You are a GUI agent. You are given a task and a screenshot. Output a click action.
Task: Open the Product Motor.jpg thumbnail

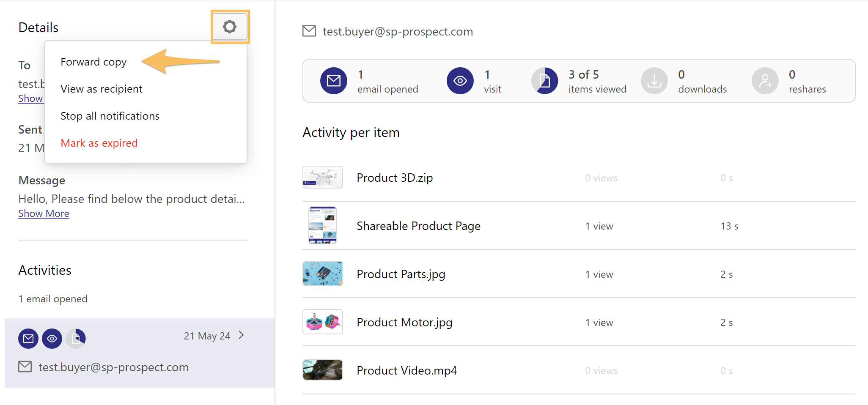(322, 322)
